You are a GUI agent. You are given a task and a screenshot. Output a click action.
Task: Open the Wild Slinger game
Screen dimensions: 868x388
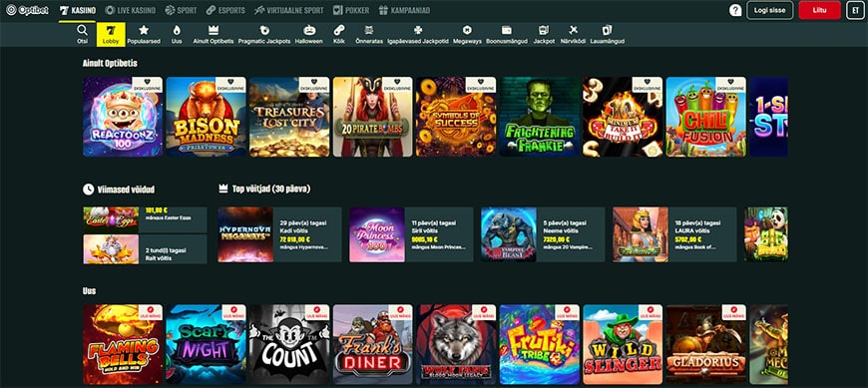623,344
